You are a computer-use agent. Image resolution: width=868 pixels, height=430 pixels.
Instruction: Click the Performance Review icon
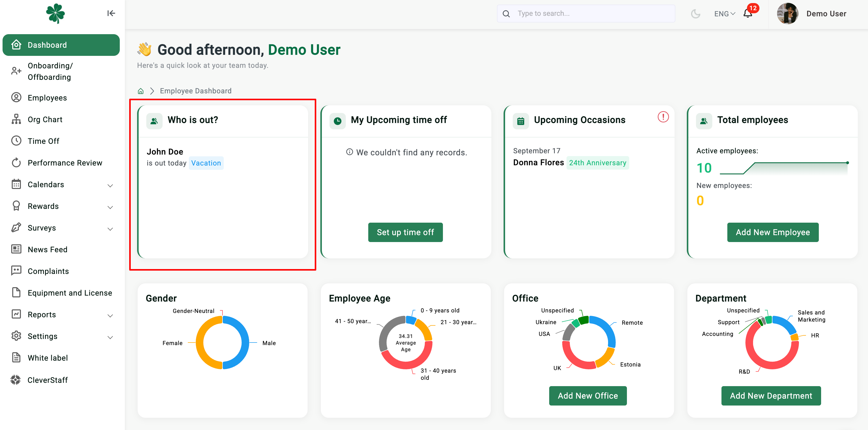(16, 162)
